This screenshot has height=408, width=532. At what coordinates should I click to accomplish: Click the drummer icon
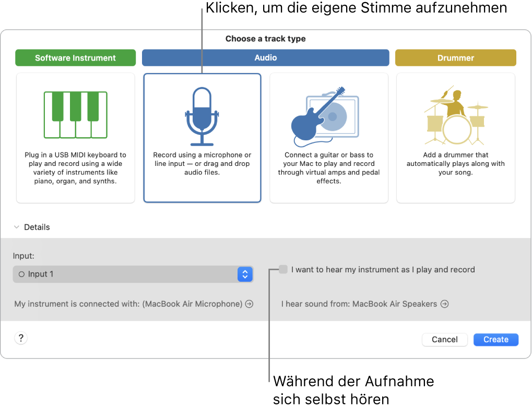[x=455, y=115]
